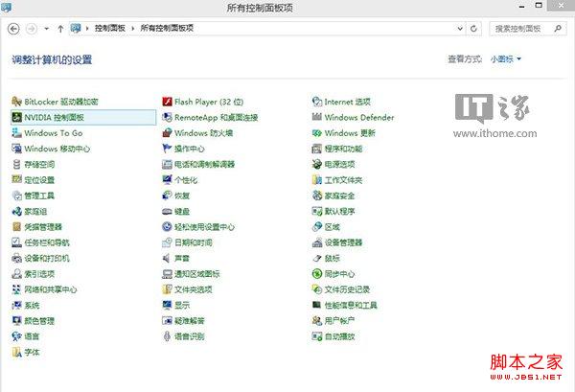
Task: Open 文件历史记录
Action: pyautogui.click(x=340, y=289)
